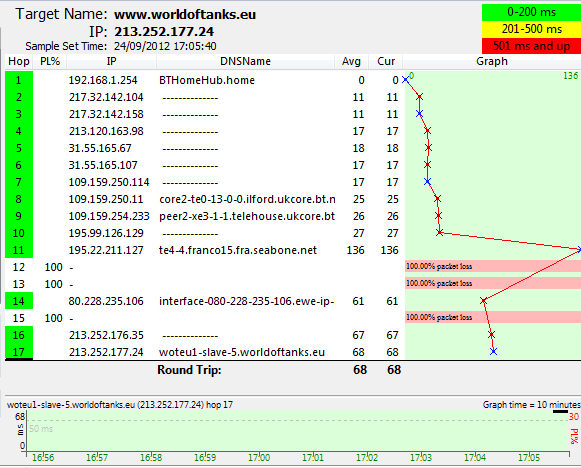Click the 17:05 timeline tick

(529, 458)
